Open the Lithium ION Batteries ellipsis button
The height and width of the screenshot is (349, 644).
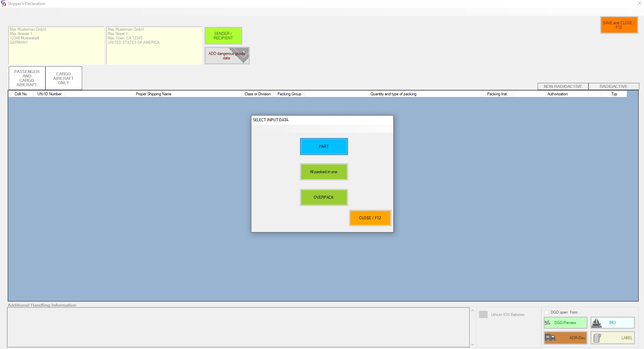coord(483,315)
